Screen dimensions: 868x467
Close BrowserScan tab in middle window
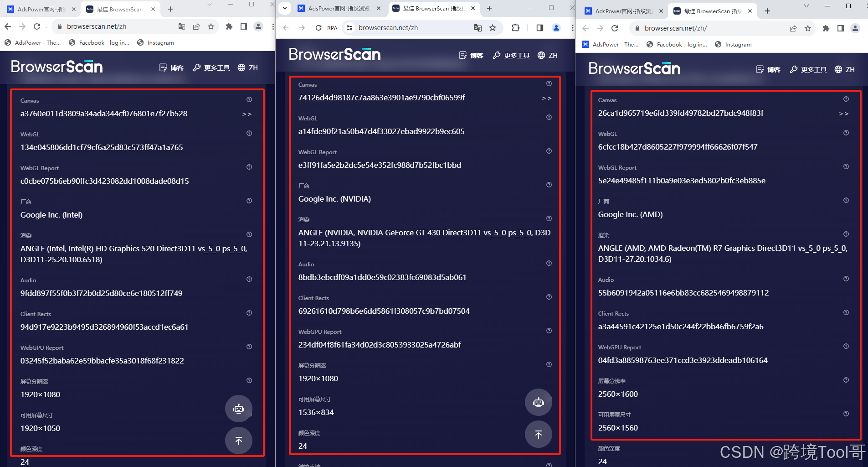(473, 8)
